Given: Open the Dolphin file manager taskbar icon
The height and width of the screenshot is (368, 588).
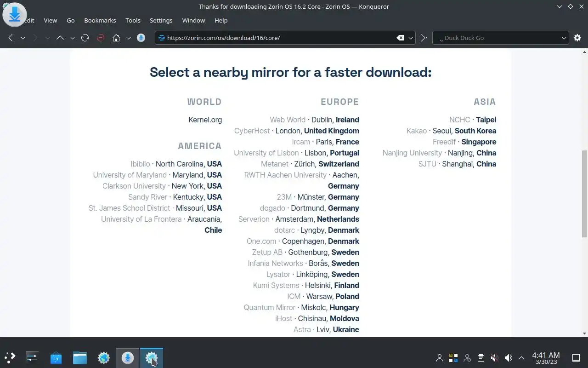Looking at the screenshot, I should click(80, 357).
